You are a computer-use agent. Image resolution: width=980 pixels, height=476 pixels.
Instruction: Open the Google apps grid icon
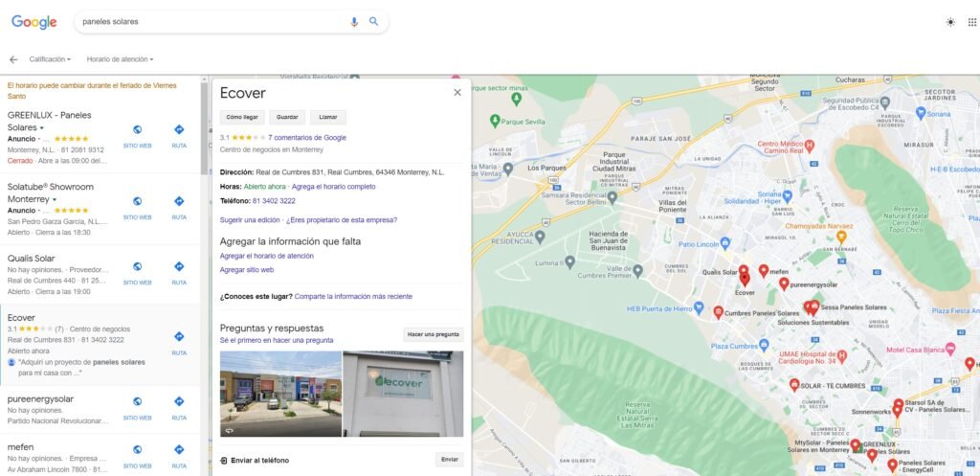[x=972, y=22]
